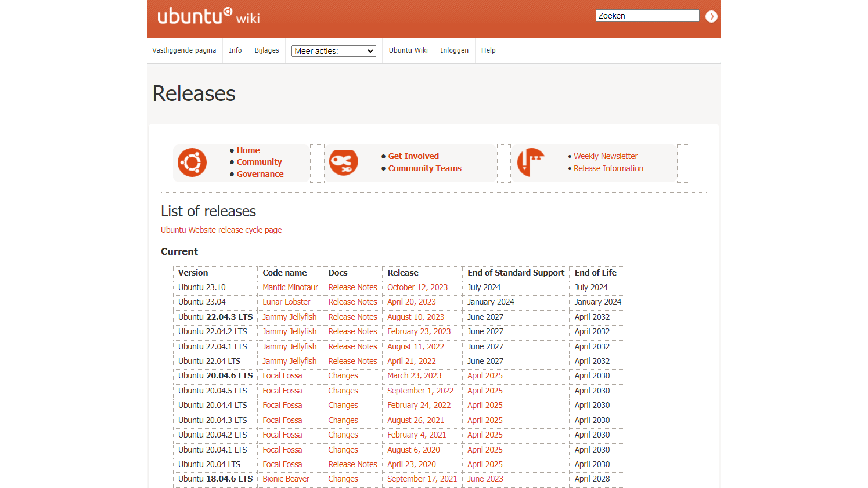Select the Ubuntu 18.04.6 LTS version cell
This screenshot has width=868, height=488.
[x=215, y=479]
